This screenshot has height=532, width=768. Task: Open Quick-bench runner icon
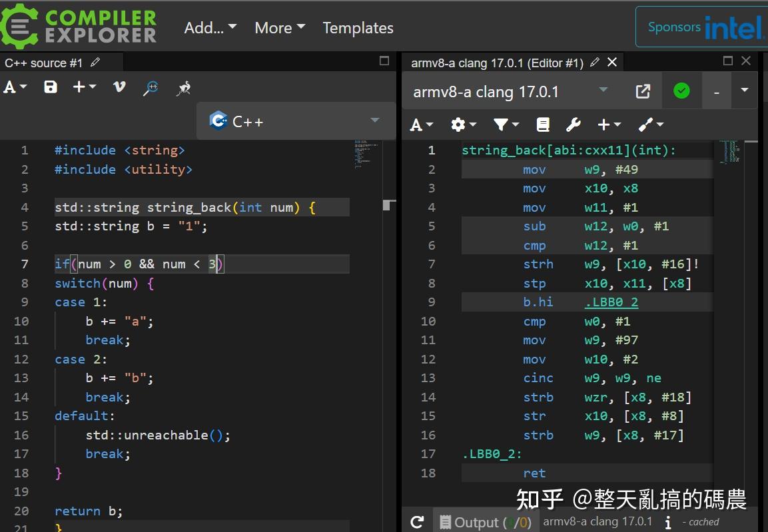[x=184, y=88]
